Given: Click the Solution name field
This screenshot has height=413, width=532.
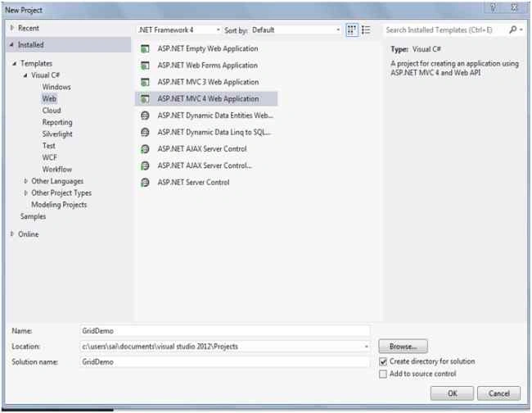Looking at the screenshot, I should click(224, 362).
